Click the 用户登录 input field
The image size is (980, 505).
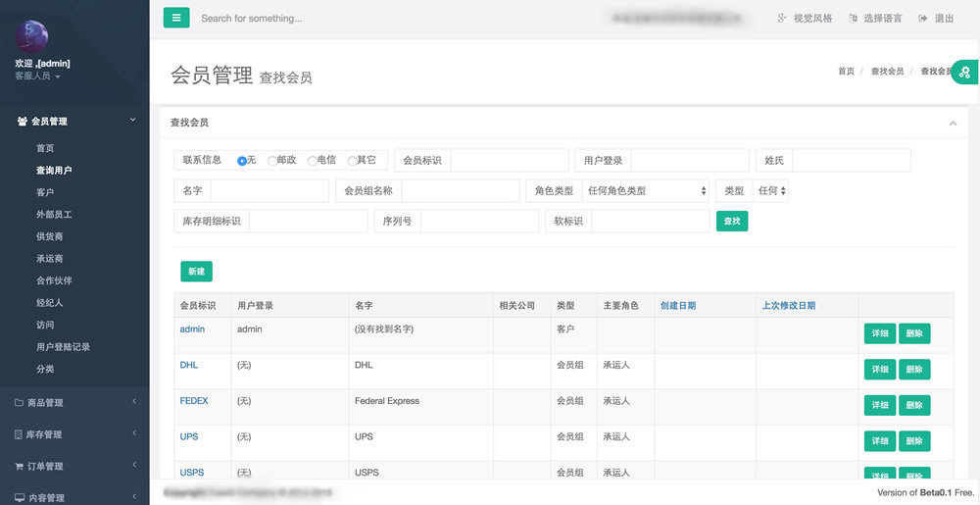[690, 161]
